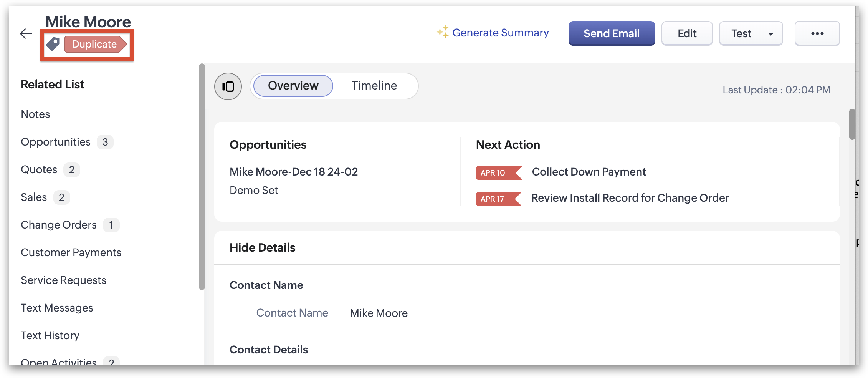Select the Overview tab
The height and width of the screenshot is (378, 868).
293,86
